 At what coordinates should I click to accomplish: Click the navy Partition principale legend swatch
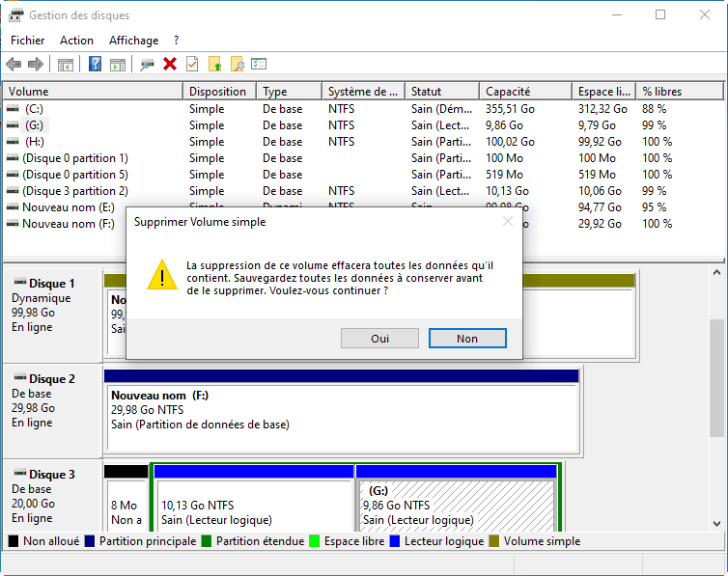click(90, 541)
